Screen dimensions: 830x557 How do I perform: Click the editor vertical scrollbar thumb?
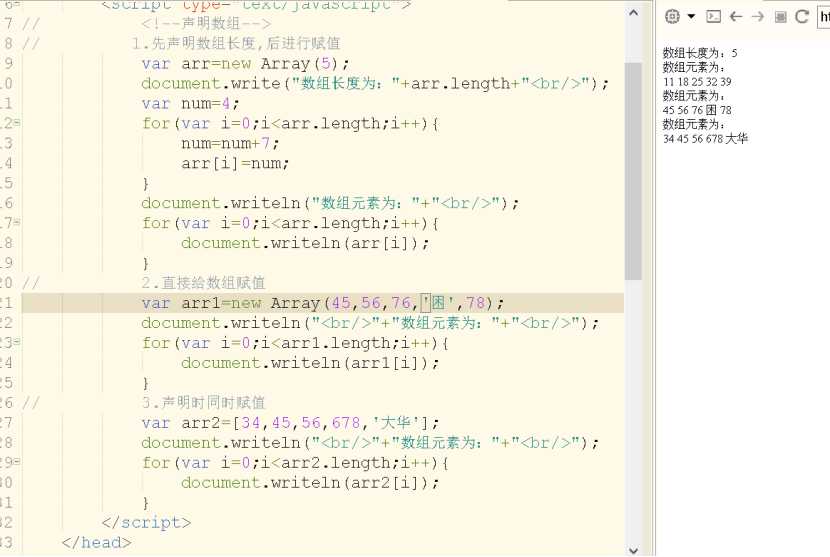(x=633, y=171)
